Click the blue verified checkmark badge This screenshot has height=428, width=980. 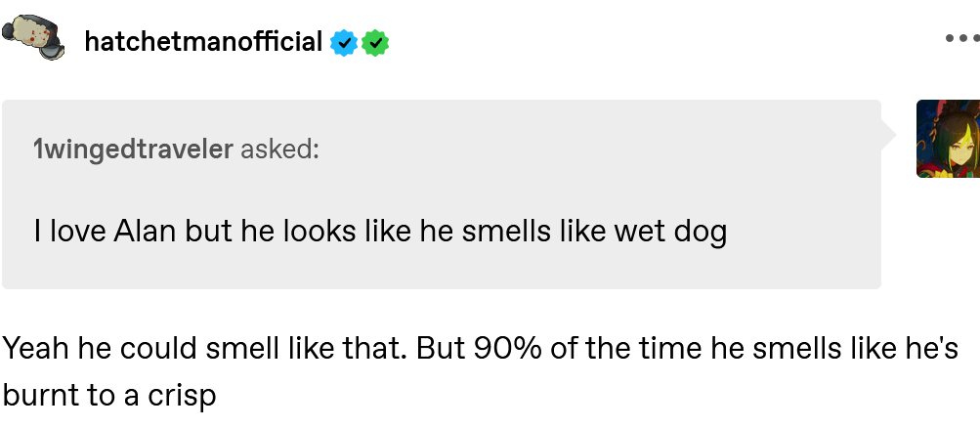343,42
